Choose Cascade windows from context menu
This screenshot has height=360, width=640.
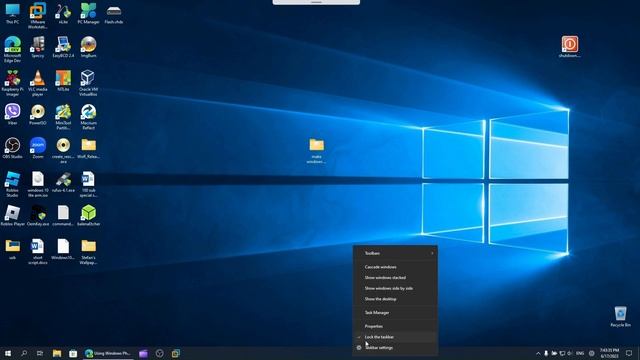(x=395, y=267)
